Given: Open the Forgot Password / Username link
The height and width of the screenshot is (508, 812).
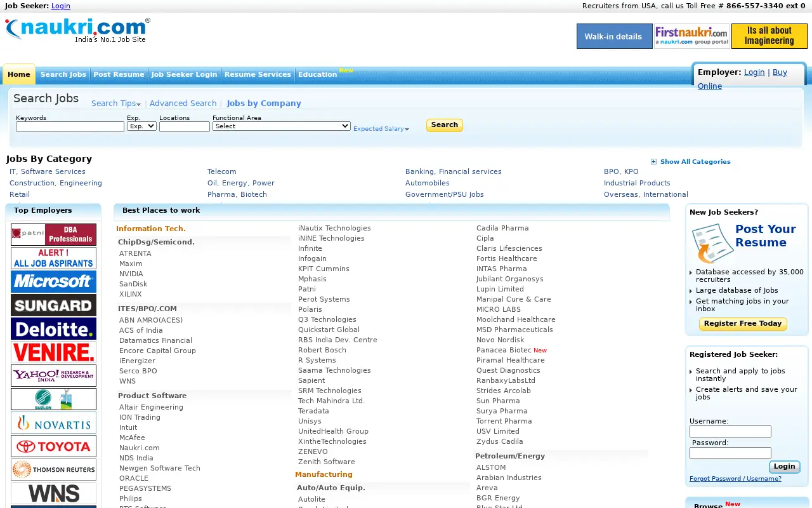Looking at the screenshot, I should tap(735, 479).
